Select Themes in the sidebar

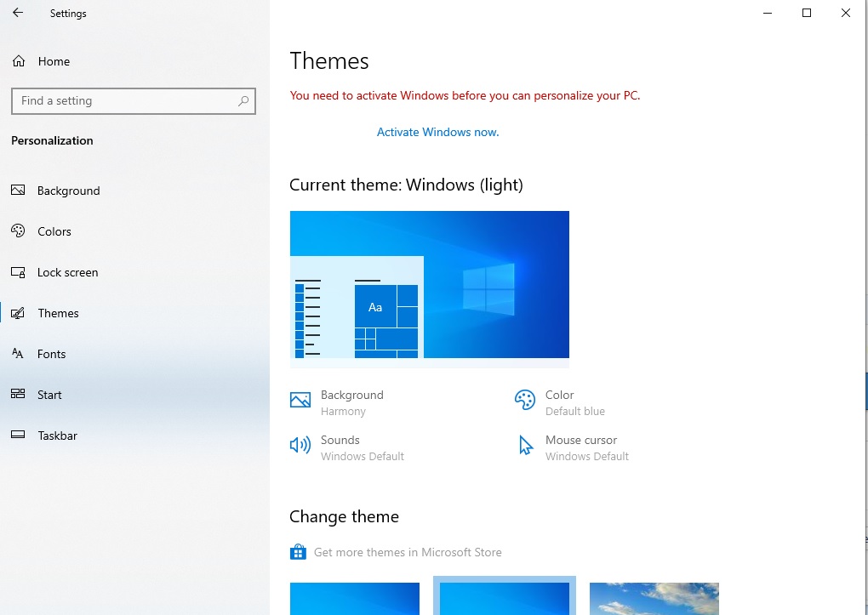[134, 313]
